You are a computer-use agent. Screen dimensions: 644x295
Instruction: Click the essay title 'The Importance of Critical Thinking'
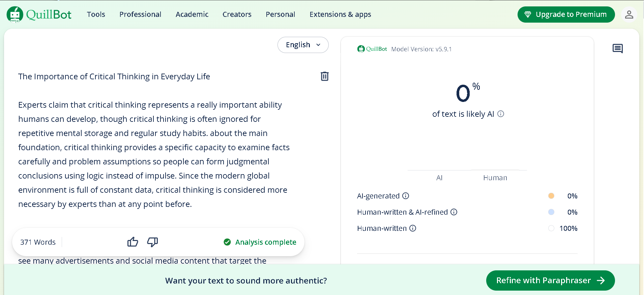(114, 77)
